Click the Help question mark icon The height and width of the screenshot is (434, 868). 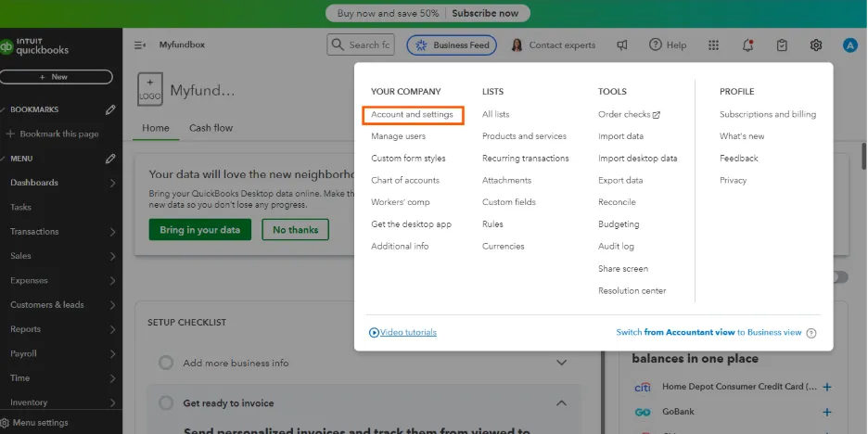pyautogui.click(x=656, y=45)
